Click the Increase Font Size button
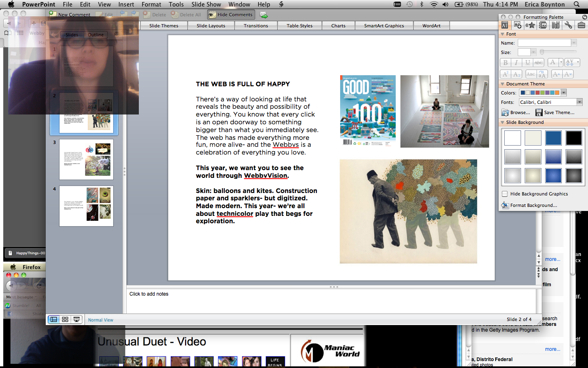This screenshot has height=368, width=588. click(x=557, y=74)
